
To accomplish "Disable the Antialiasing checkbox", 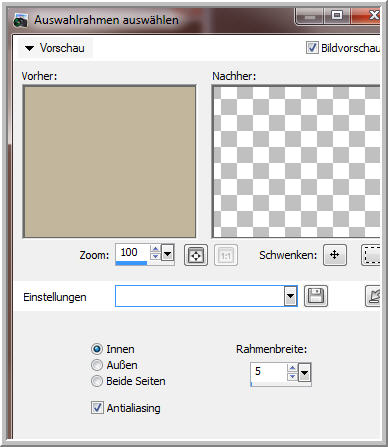I will point(97,408).
